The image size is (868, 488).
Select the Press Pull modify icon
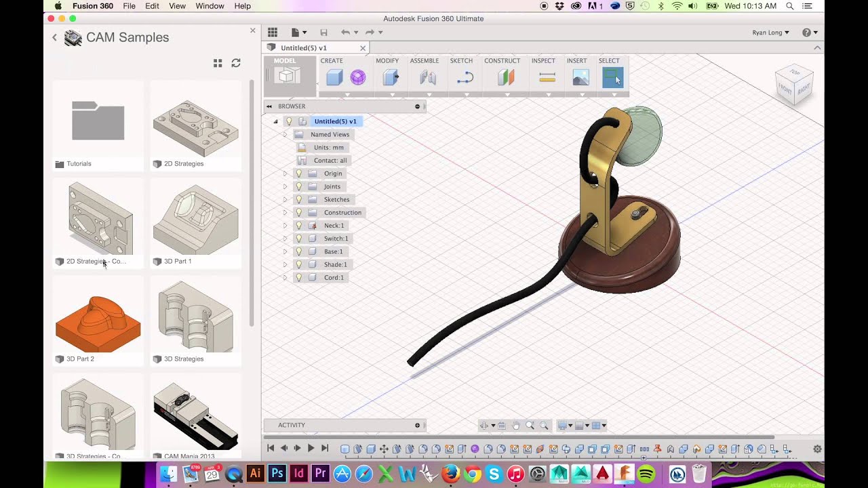[391, 77]
